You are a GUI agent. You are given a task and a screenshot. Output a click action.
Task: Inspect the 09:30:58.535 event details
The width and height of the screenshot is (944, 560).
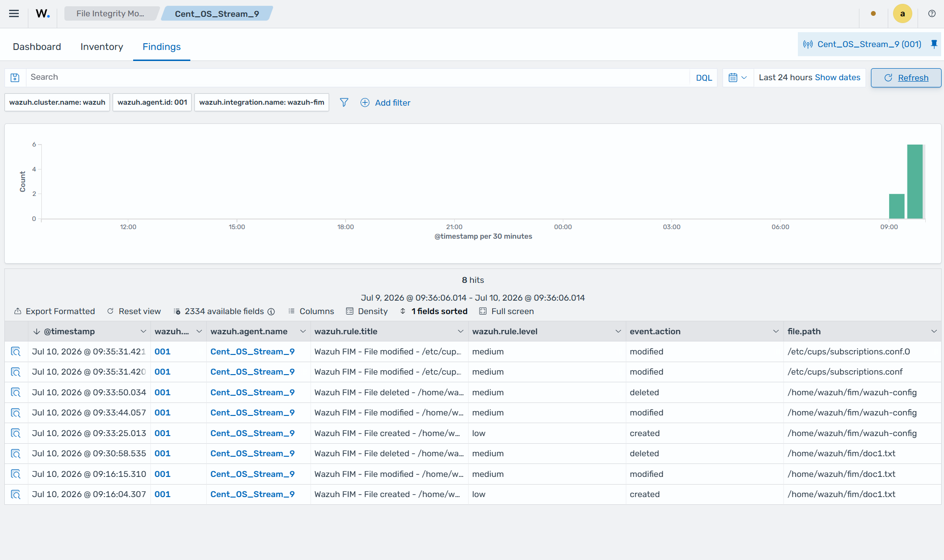click(x=16, y=453)
